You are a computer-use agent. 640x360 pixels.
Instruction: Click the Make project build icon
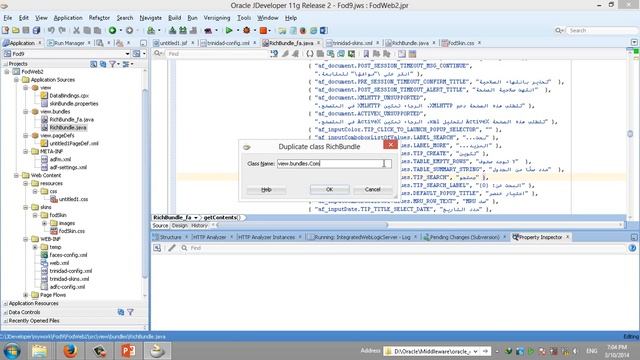tap(172, 31)
